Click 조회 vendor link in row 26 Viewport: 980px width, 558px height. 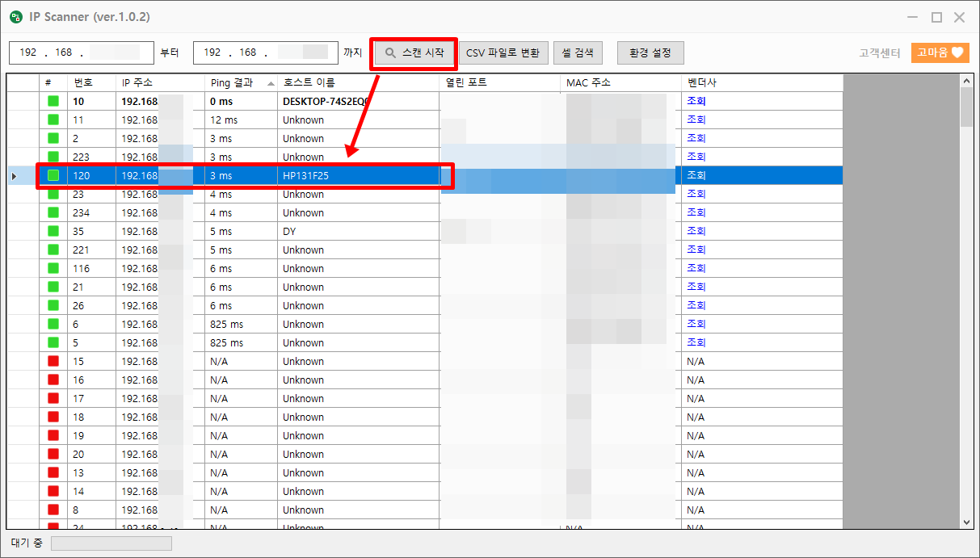(696, 306)
